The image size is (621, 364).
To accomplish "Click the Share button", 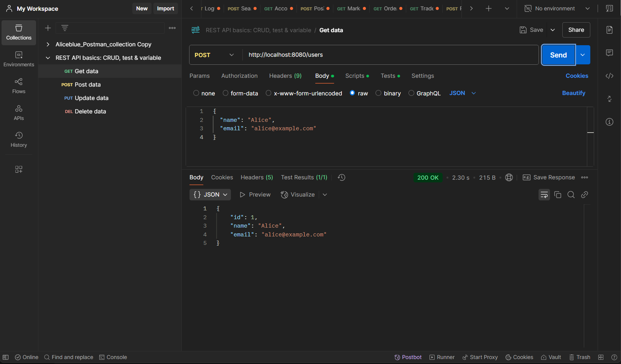I will [x=576, y=30].
